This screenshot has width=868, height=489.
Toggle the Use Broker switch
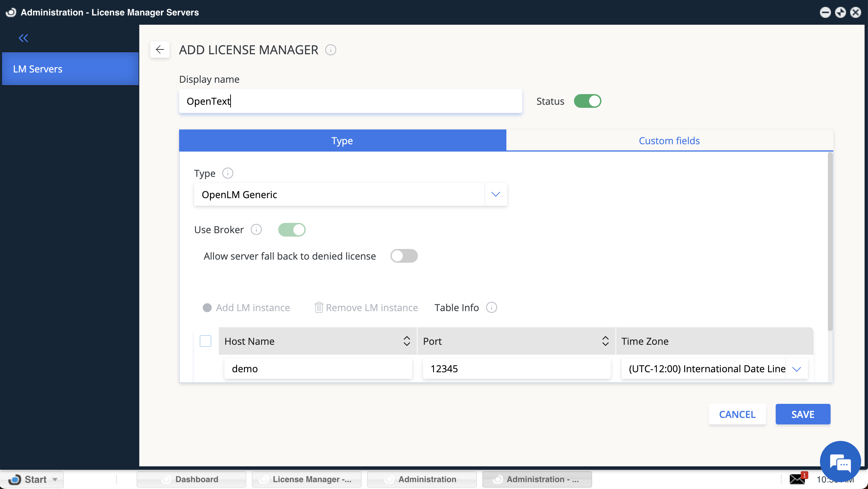pos(292,230)
